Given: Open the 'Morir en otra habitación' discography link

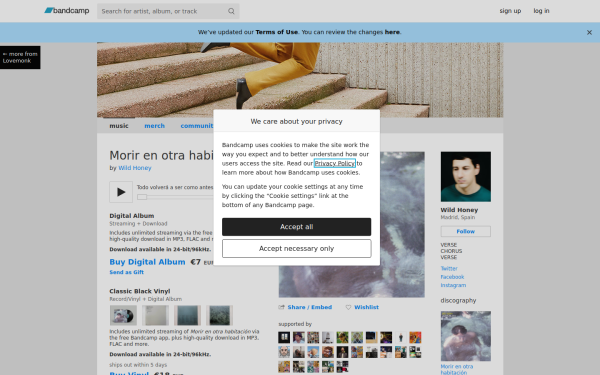Looking at the screenshot, I should [457, 369].
